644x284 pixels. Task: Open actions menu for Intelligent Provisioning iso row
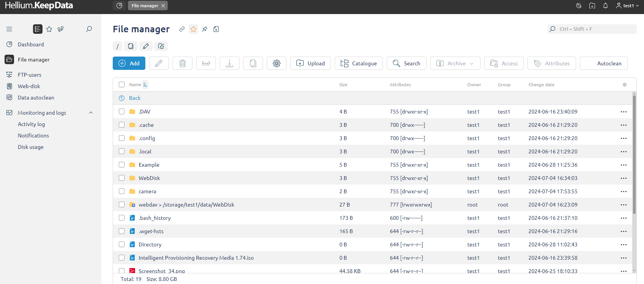(624, 258)
